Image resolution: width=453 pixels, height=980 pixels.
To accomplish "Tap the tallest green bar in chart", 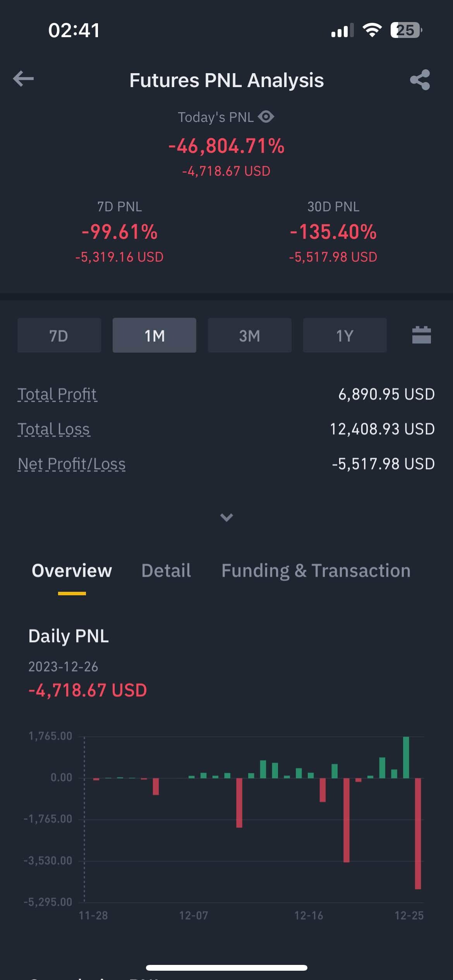I will pyautogui.click(x=406, y=757).
